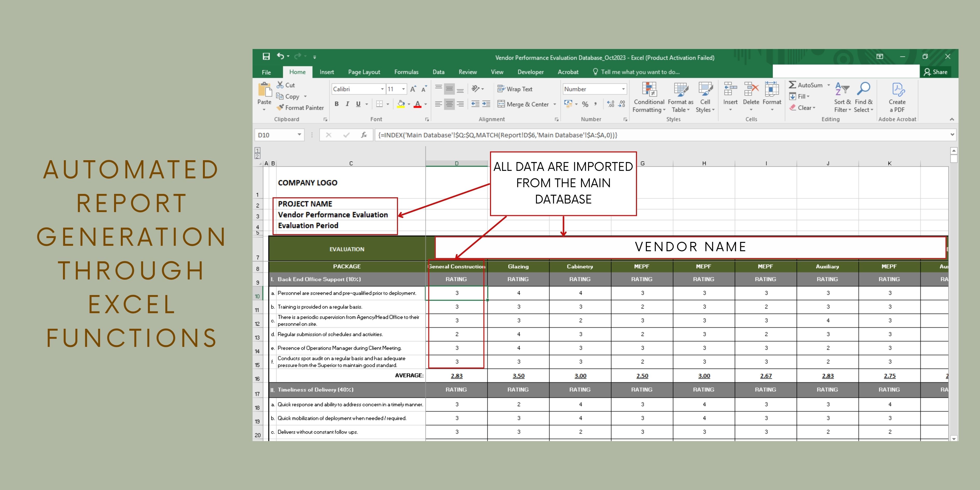Cut the selection with scissors icon
Screen dimensions: 980x490
[286, 85]
